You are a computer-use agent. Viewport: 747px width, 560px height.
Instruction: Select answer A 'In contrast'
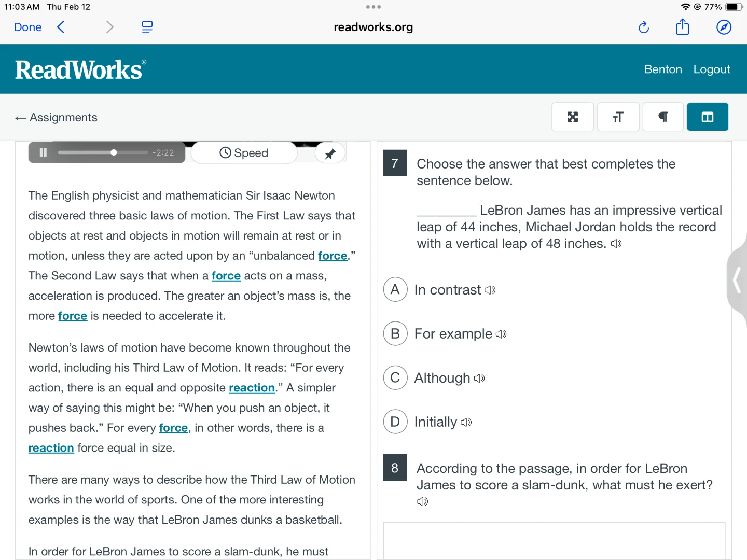tap(395, 290)
